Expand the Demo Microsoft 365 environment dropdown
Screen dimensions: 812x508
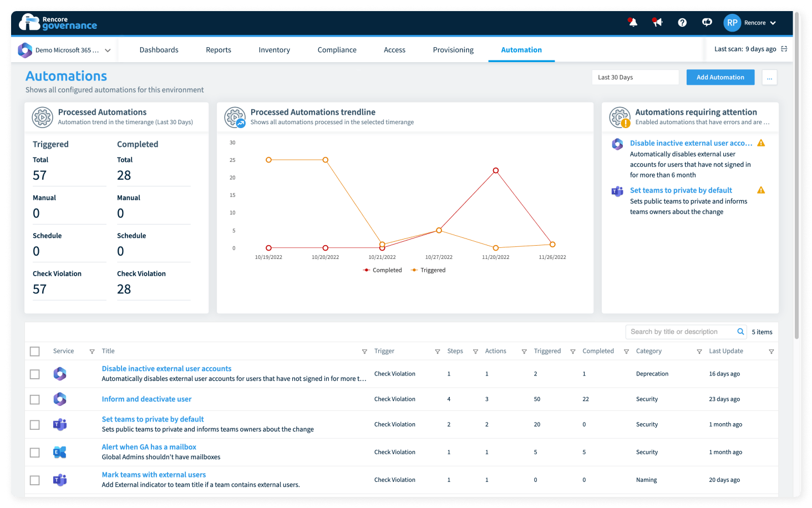(64, 50)
